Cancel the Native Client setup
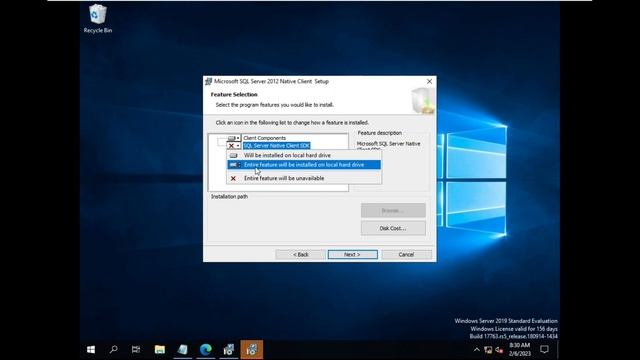640x360 pixels. [406, 254]
